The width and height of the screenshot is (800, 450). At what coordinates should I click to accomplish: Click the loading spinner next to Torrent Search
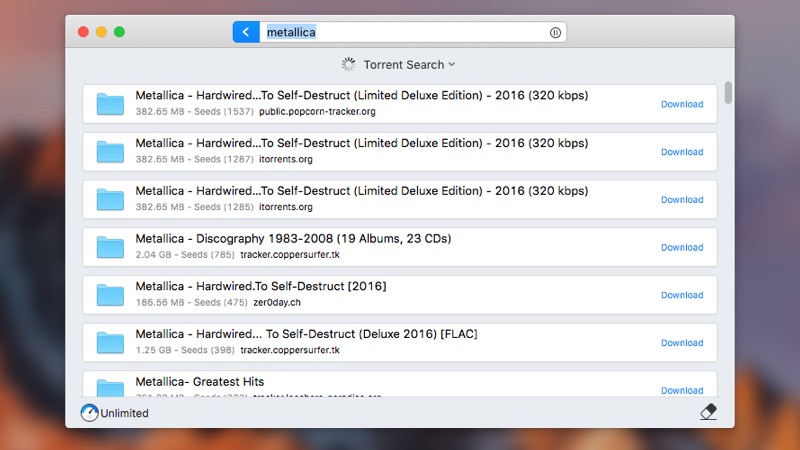coord(348,64)
